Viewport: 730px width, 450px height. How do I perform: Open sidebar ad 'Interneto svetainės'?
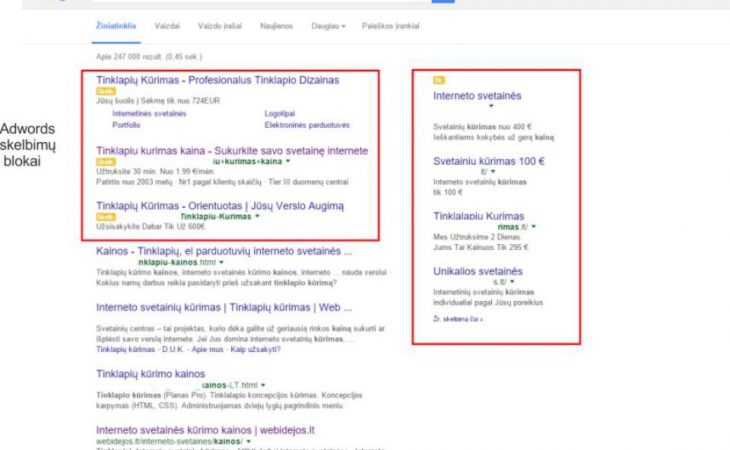point(477,96)
